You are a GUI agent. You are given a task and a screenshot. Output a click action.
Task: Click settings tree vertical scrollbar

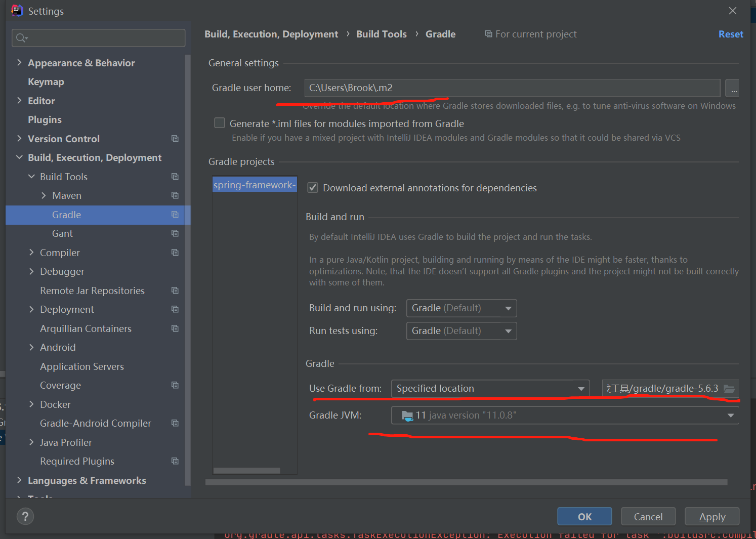[188, 270]
